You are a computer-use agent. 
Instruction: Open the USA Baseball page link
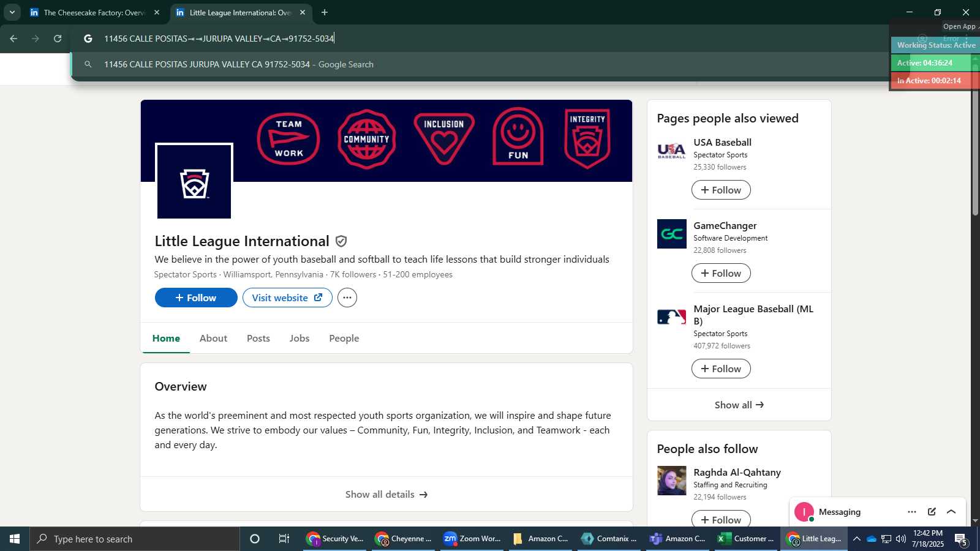[x=722, y=142]
